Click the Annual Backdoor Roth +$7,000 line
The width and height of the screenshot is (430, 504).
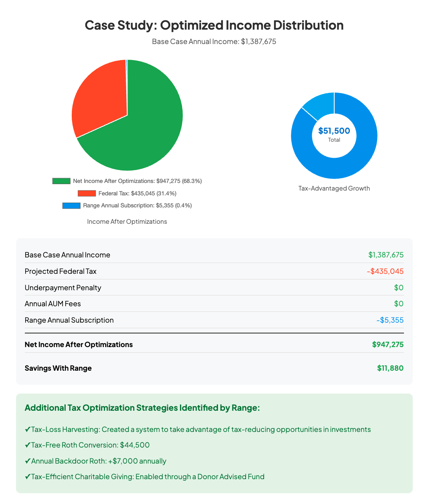tap(95, 461)
